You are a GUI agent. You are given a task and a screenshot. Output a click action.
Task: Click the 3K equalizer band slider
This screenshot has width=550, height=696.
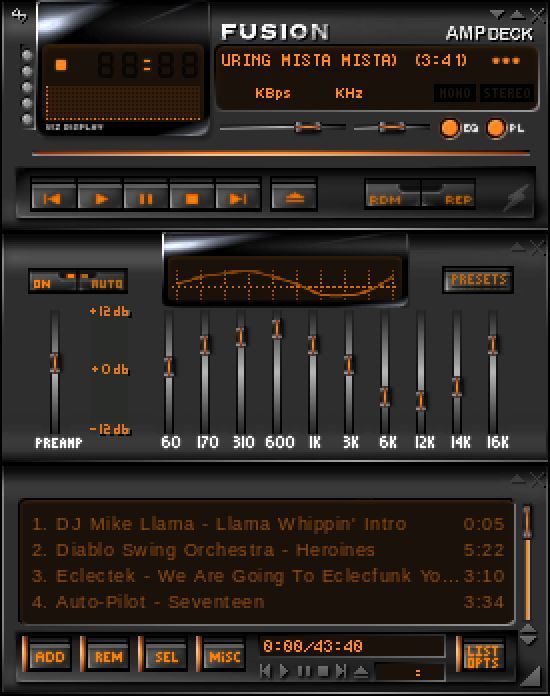tap(349, 365)
